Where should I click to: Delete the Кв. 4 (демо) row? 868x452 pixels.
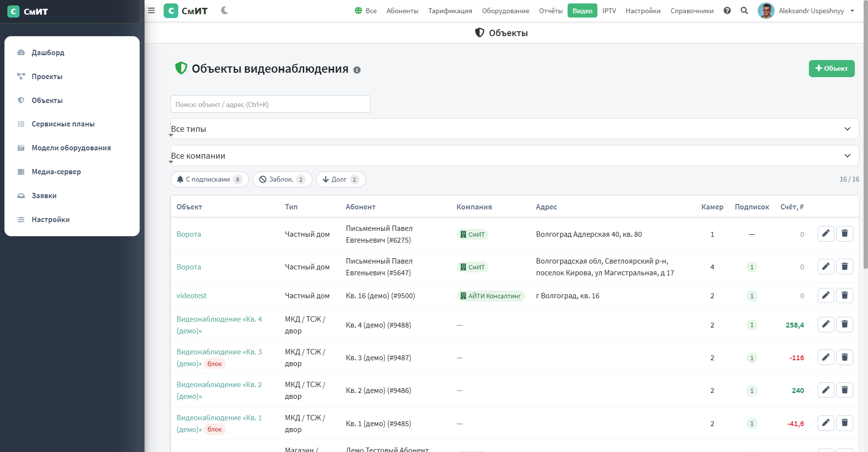click(845, 325)
